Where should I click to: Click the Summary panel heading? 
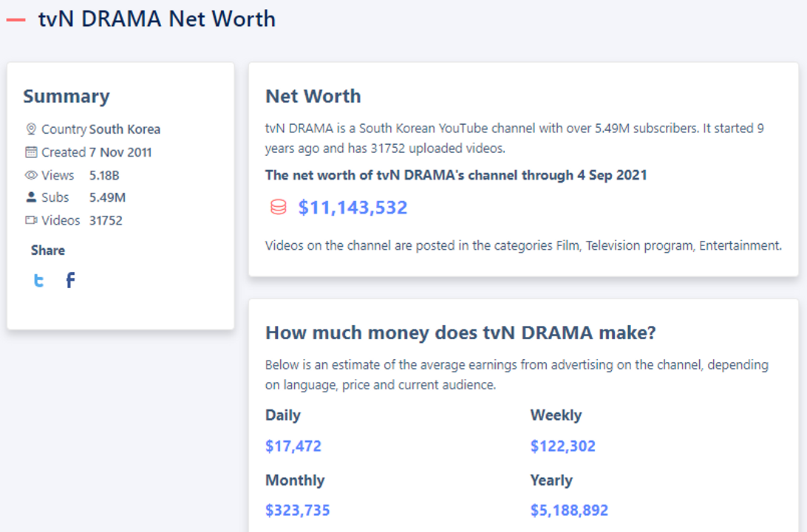67,96
